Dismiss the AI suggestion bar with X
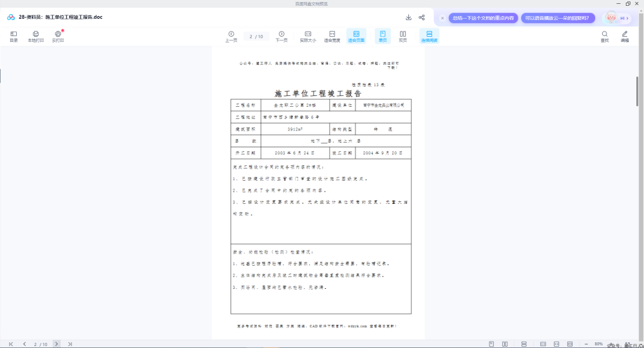Screen dimensions: 644x348 442,18
